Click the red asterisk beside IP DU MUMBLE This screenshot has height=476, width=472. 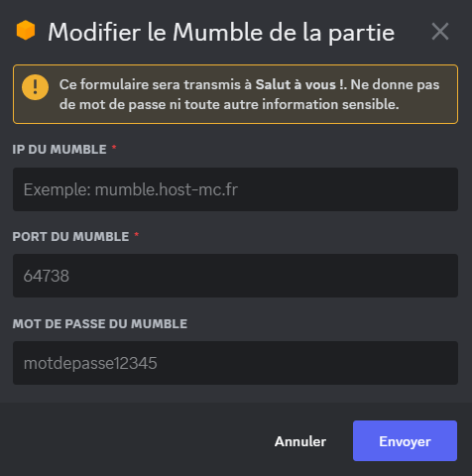click(x=114, y=148)
